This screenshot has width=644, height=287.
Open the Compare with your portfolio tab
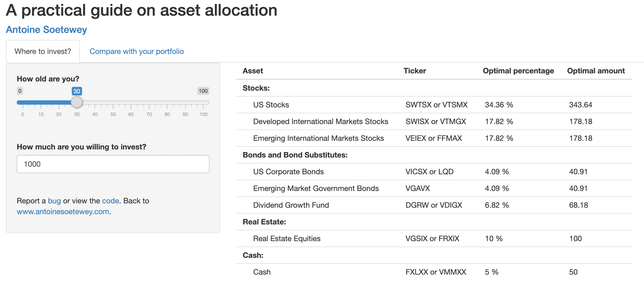click(x=137, y=51)
